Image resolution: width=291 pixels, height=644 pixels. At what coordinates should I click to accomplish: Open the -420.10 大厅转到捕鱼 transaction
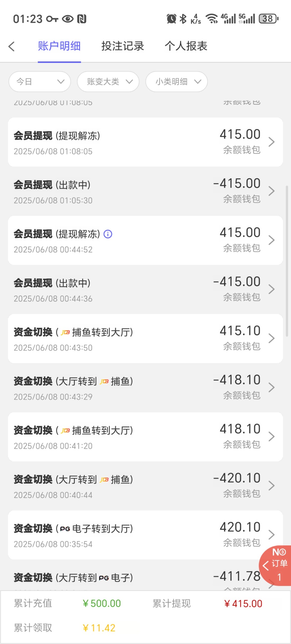point(145,486)
